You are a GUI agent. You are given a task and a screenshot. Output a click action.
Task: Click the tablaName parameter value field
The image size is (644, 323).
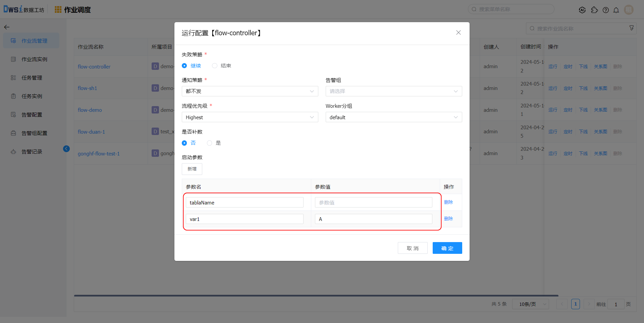(373, 202)
